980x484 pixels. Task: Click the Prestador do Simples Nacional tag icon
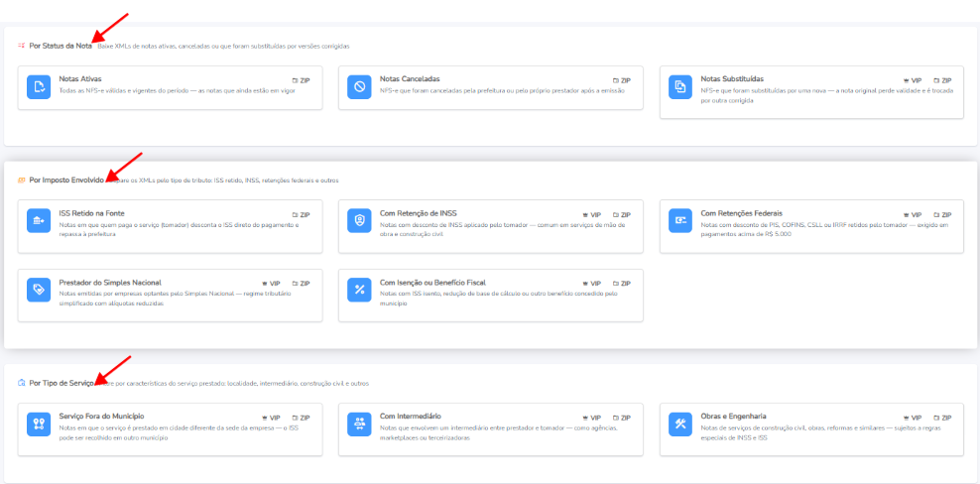coord(39,290)
